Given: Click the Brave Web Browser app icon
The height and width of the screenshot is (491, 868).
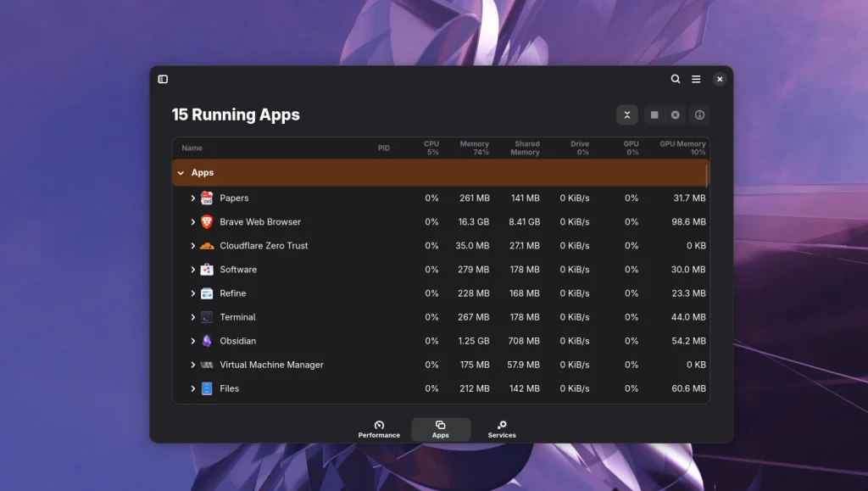Looking at the screenshot, I should (x=206, y=221).
